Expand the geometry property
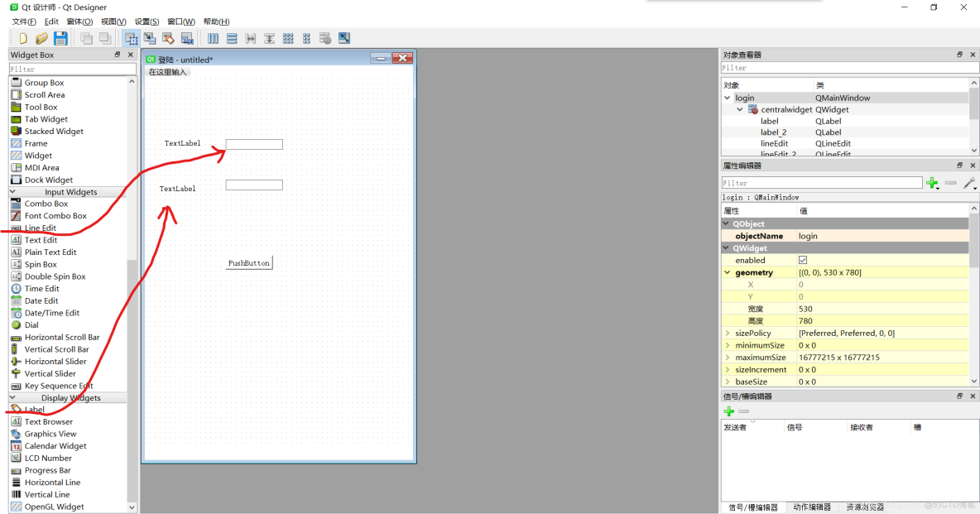980x514 pixels. tap(726, 272)
